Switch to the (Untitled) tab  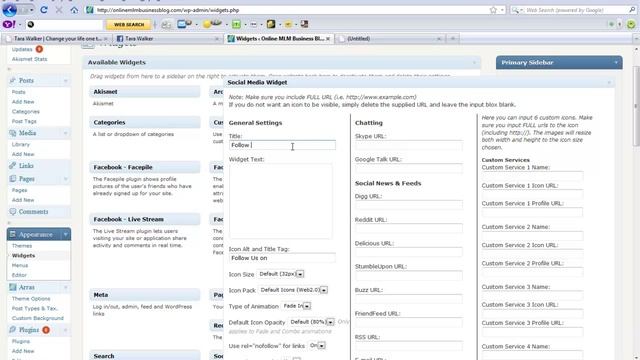(390, 39)
